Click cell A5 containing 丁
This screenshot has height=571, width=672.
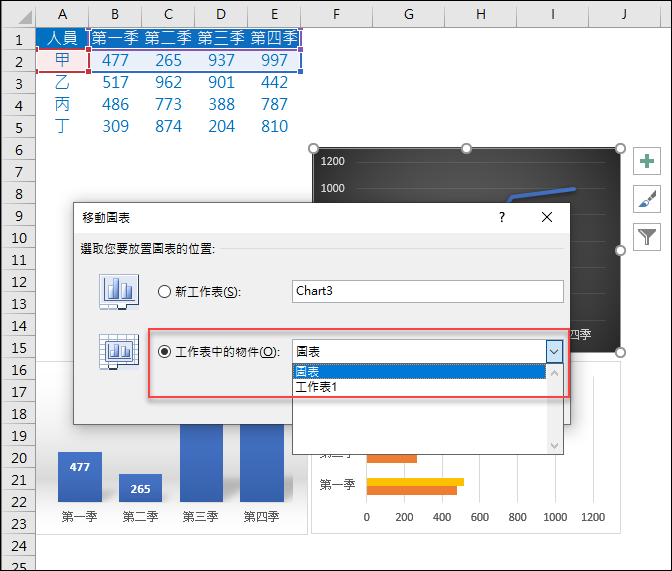pos(63,126)
